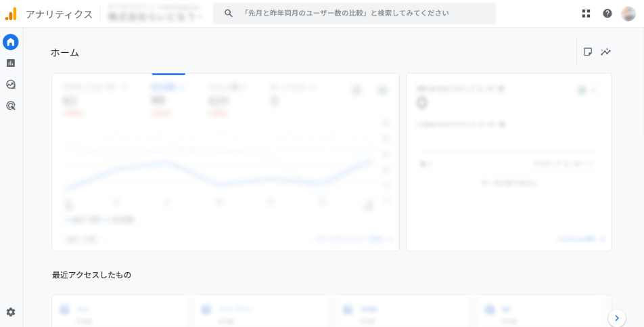Open the Advertising section in the left navigation
The height and width of the screenshot is (327, 644).
[10, 106]
